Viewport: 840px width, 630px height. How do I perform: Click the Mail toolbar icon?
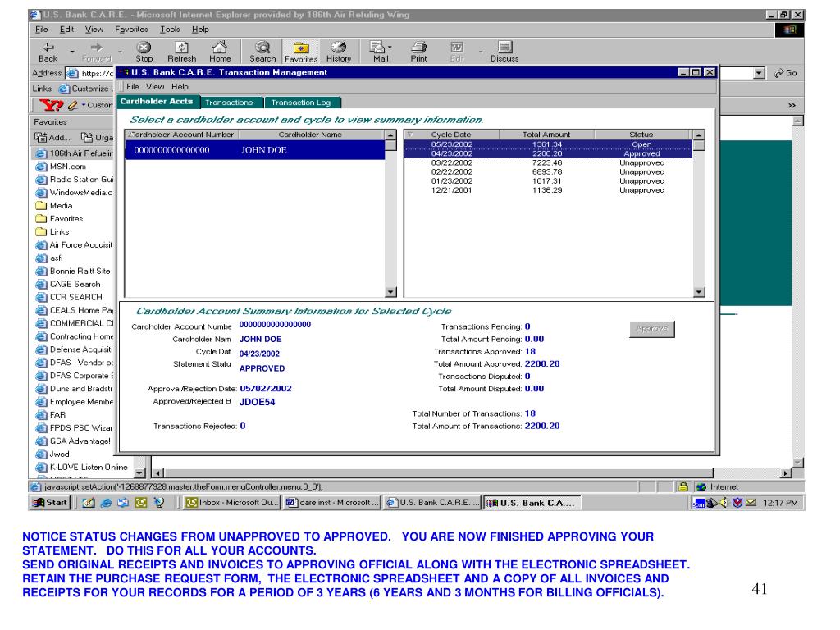tap(379, 52)
